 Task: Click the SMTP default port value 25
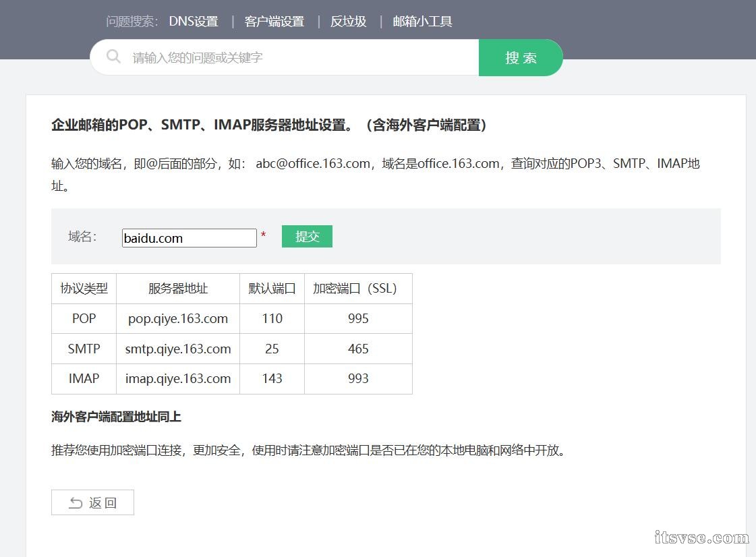point(272,349)
